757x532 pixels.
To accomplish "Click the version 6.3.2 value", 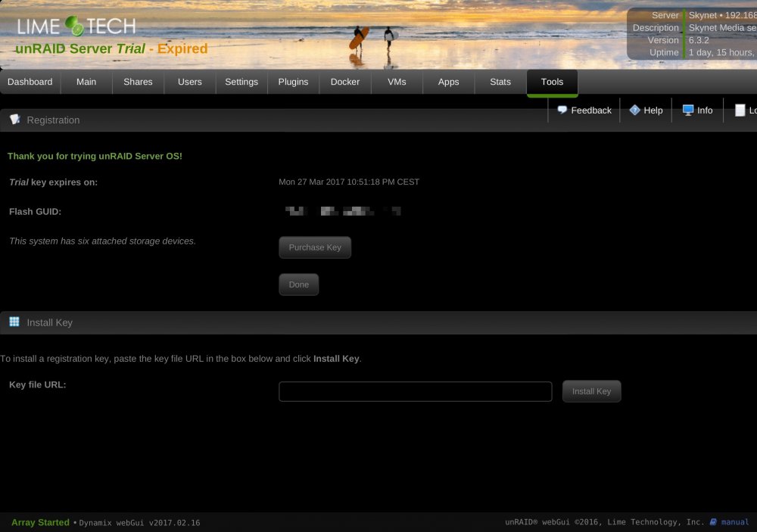I will pyautogui.click(x=699, y=40).
